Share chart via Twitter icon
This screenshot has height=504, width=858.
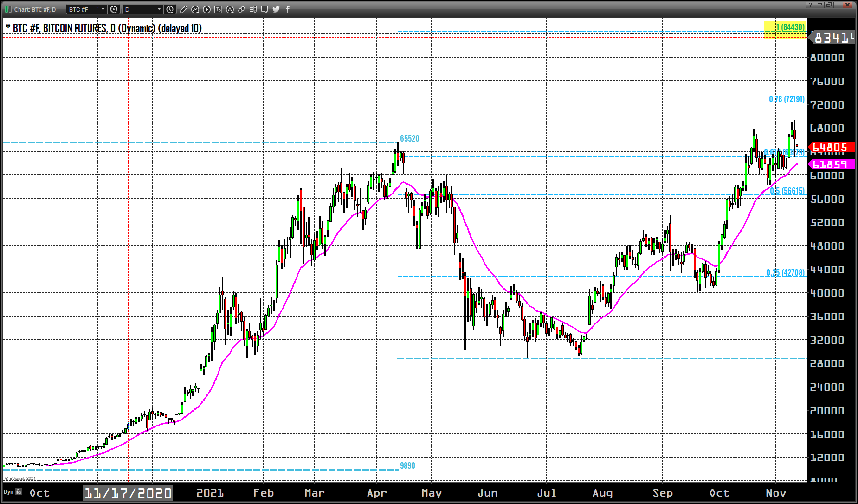(276, 9)
